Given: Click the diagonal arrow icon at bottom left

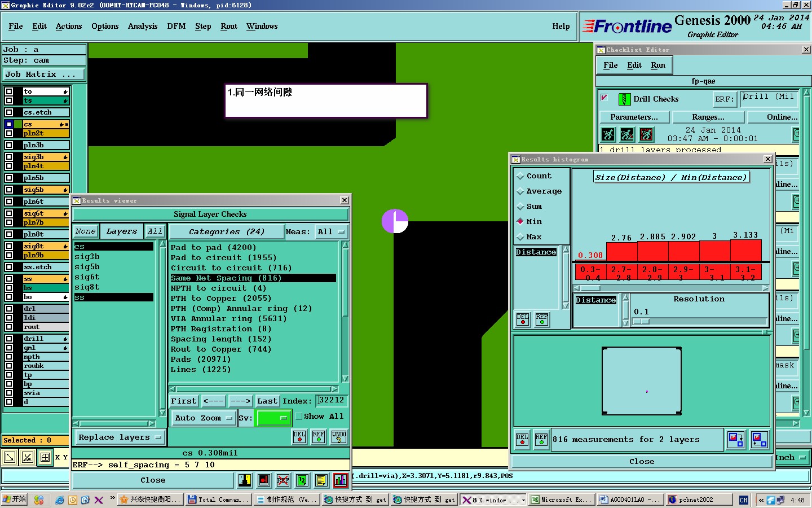Looking at the screenshot, I should click(10, 458).
